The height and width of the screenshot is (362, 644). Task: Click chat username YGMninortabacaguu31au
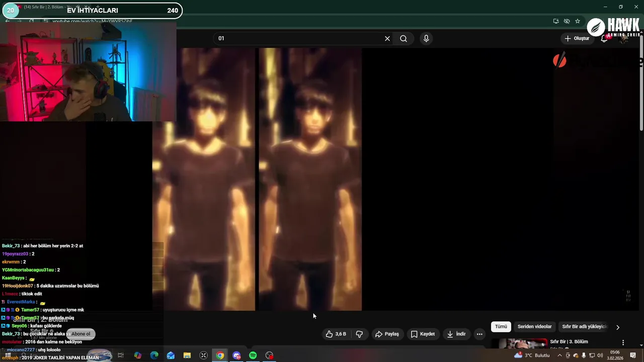pyautogui.click(x=27, y=270)
